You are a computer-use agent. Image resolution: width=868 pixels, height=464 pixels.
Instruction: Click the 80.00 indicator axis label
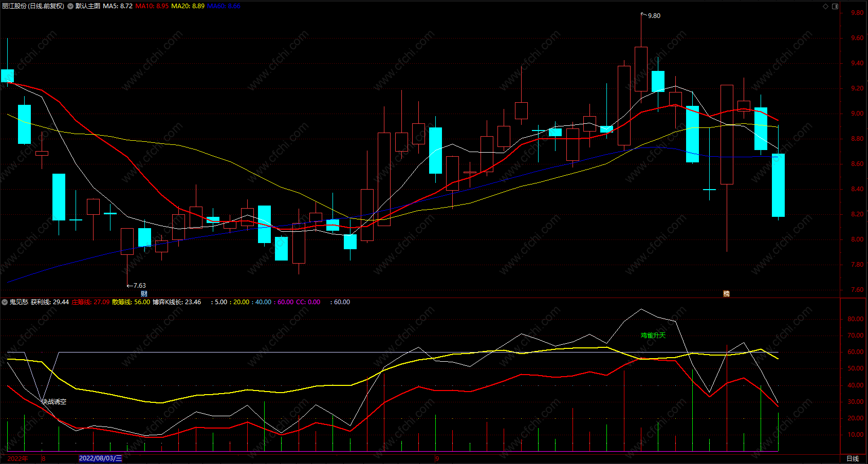(856, 319)
